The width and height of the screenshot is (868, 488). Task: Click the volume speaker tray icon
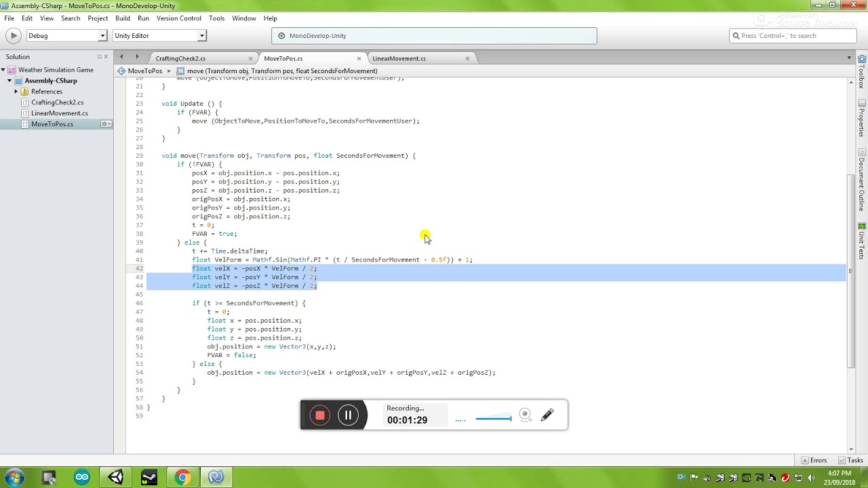tap(811, 478)
